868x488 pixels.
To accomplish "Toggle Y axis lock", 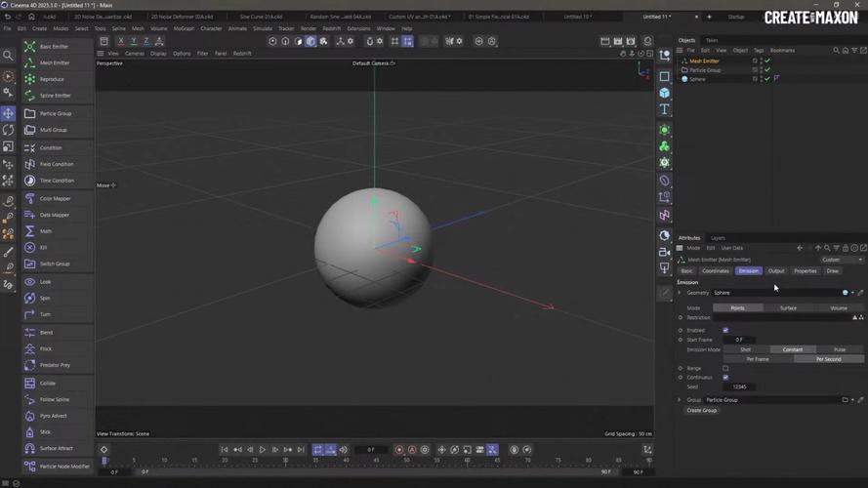I will click(x=134, y=41).
